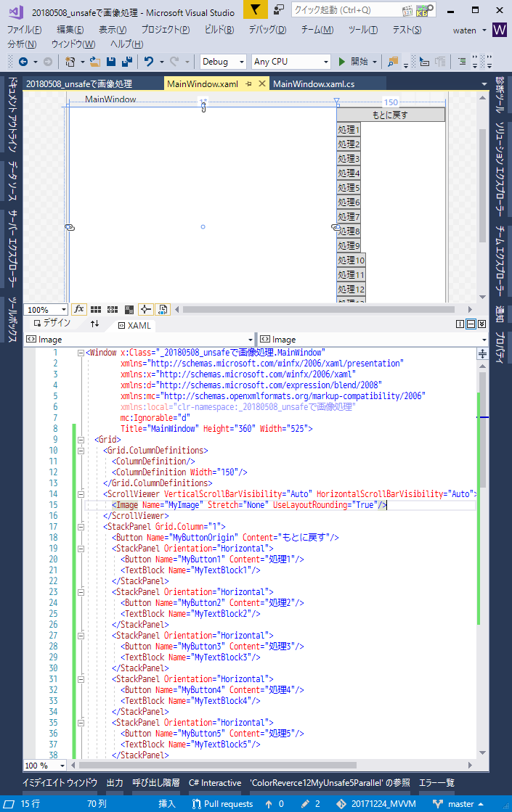
Task: Click the pending changes pencil in status bar
Action: (x=305, y=804)
